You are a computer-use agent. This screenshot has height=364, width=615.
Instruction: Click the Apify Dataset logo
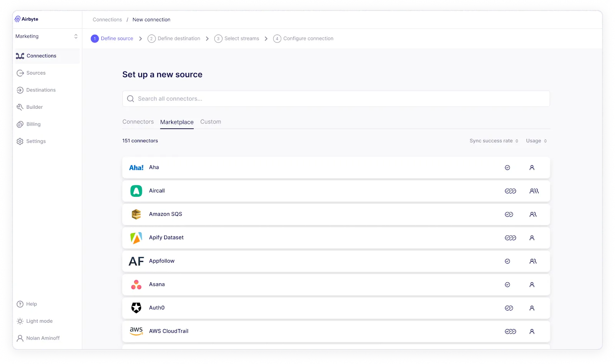coord(136,238)
